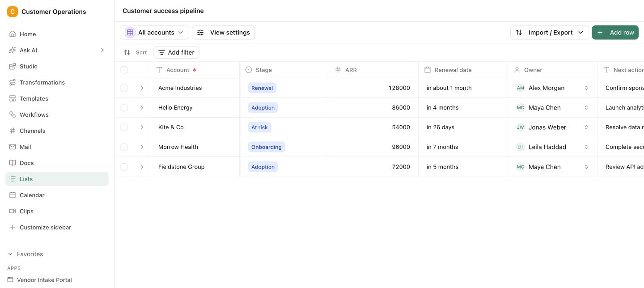
Task: Select the Channels hash icon
Action: [x=13, y=131]
